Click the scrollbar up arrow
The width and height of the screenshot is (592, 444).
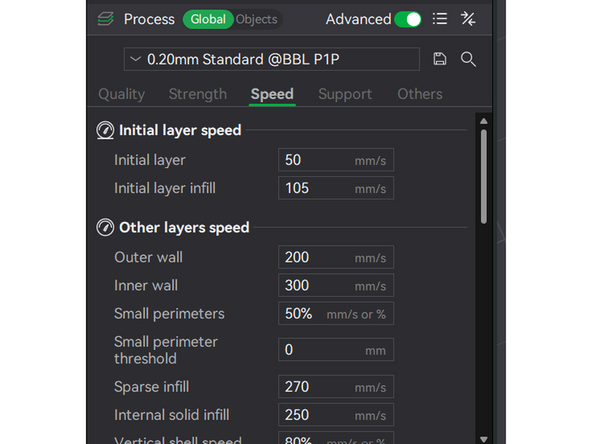[484, 121]
